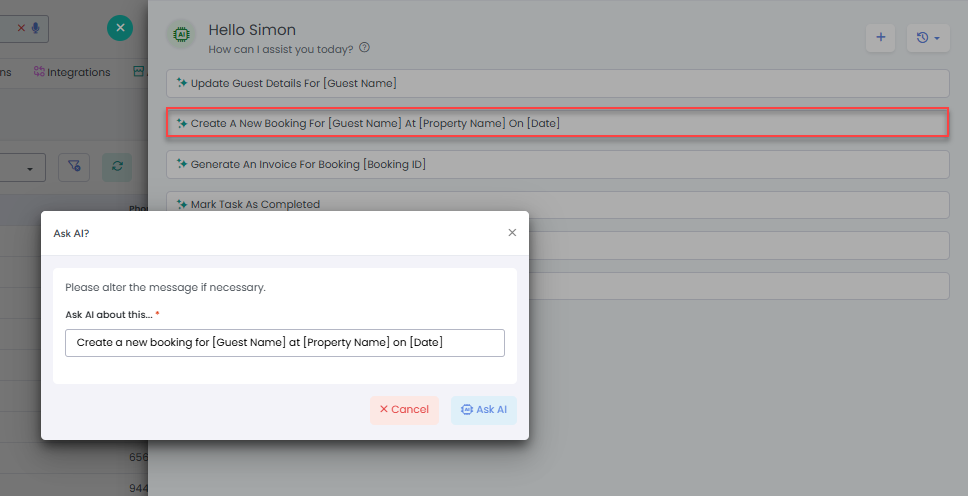Close the Ask AI dialog with X
Screen dimensions: 968x496
512,232
